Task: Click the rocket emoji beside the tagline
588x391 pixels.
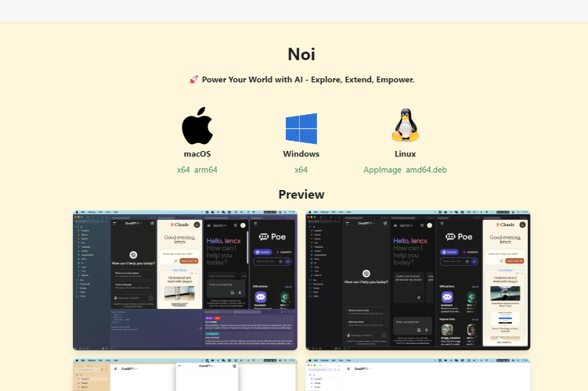Action: click(194, 80)
